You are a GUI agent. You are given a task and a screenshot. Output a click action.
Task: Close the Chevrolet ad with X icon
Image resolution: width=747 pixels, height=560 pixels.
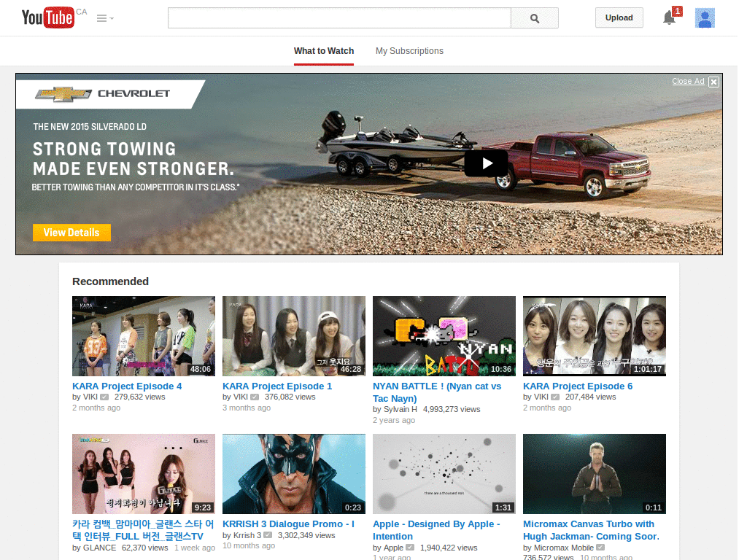[x=713, y=82]
